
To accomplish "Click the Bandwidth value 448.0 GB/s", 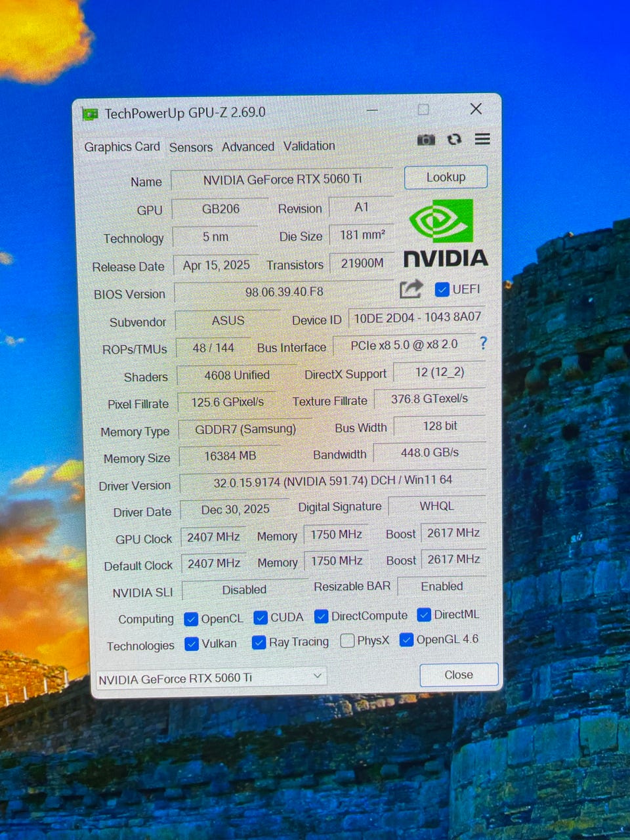I will [x=430, y=453].
